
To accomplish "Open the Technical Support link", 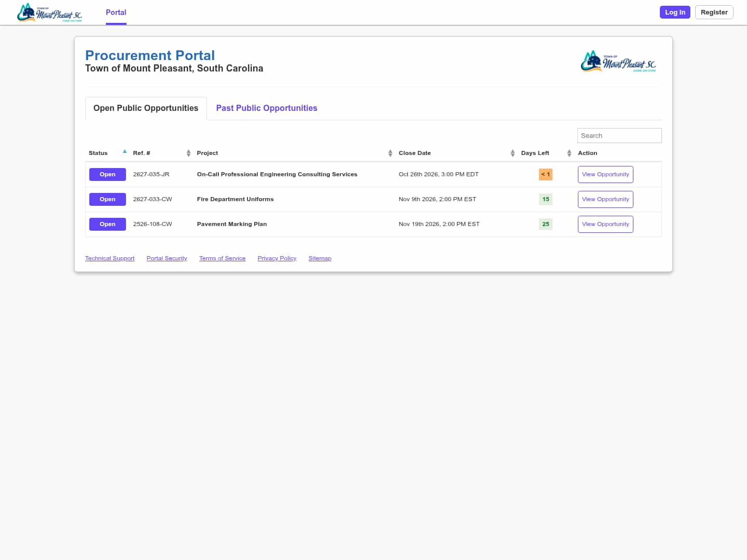I will [x=110, y=258].
